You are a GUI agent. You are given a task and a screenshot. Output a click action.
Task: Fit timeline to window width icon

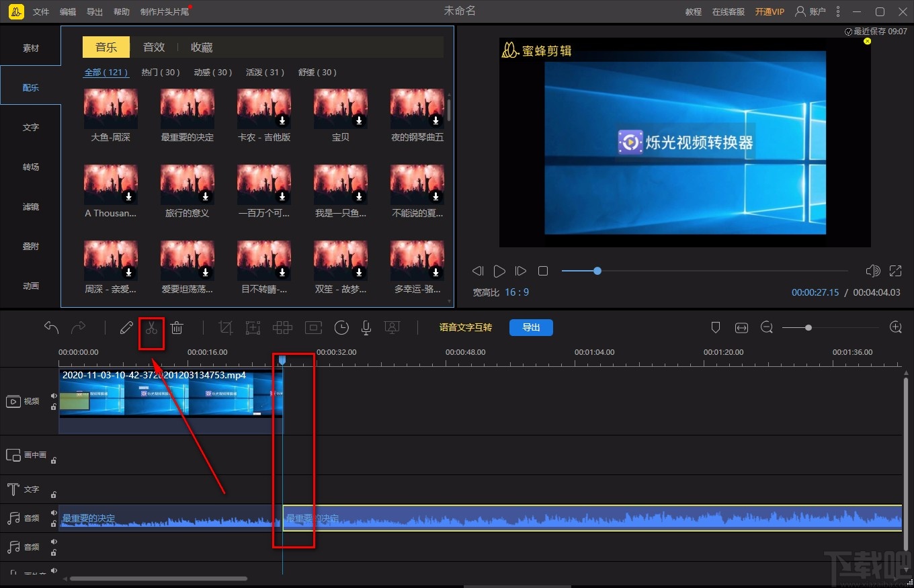[741, 327]
